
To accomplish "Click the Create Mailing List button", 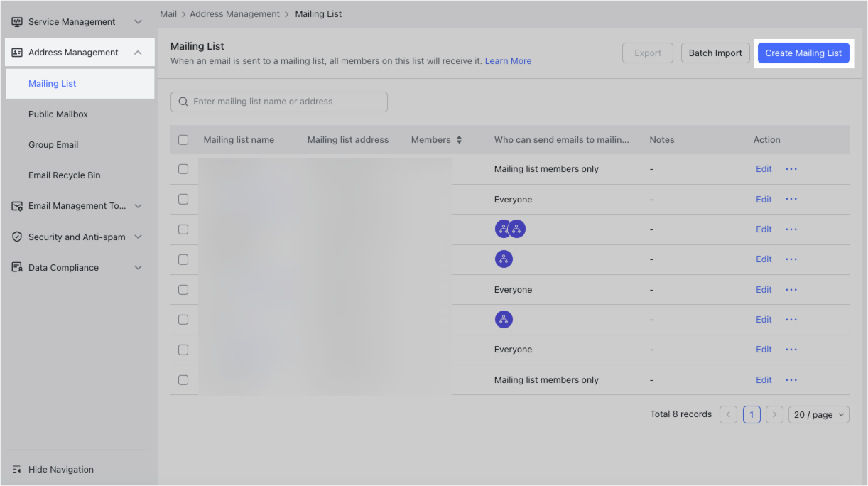I will pos(803,53).
